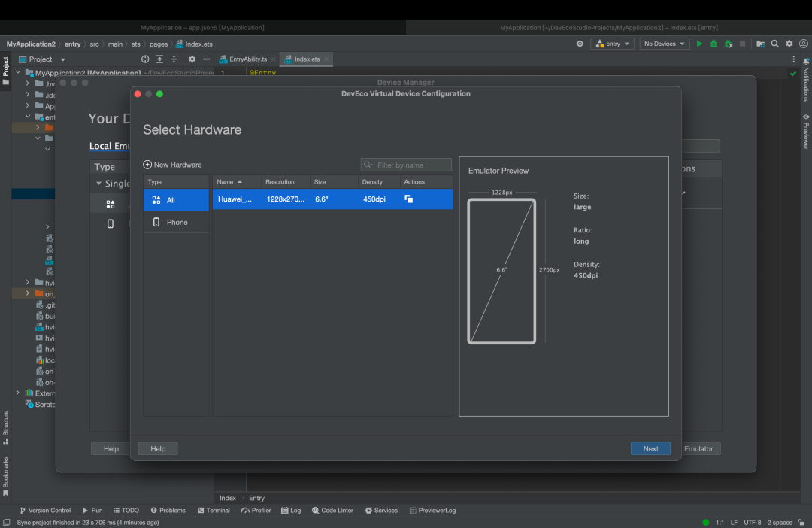Open the entry module configuration dropdown

pos(612,44)
